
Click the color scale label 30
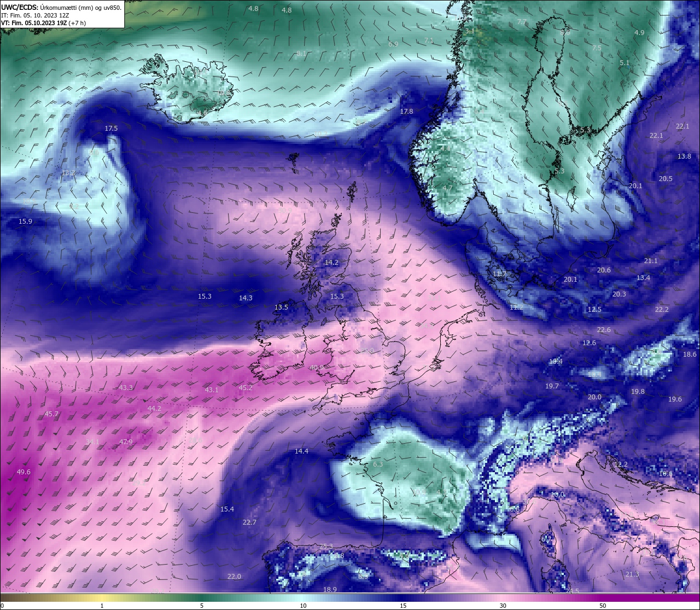click(x=503, y=606)
